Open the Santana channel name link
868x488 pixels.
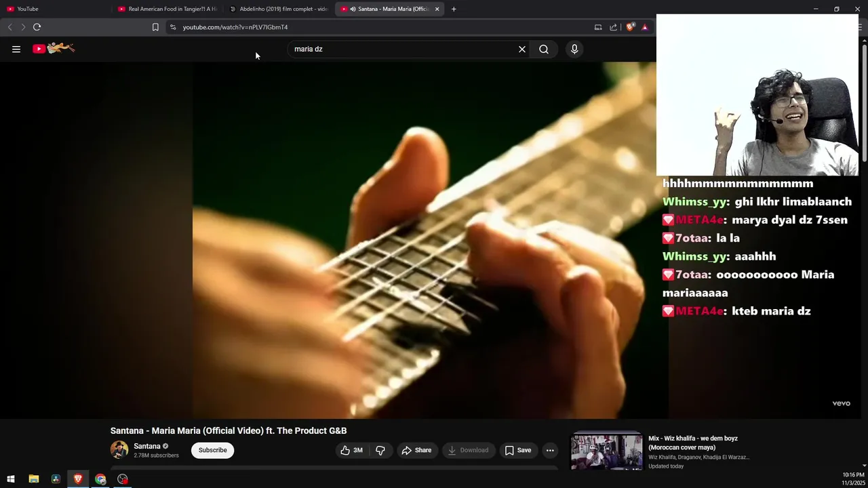click(147, 446)
